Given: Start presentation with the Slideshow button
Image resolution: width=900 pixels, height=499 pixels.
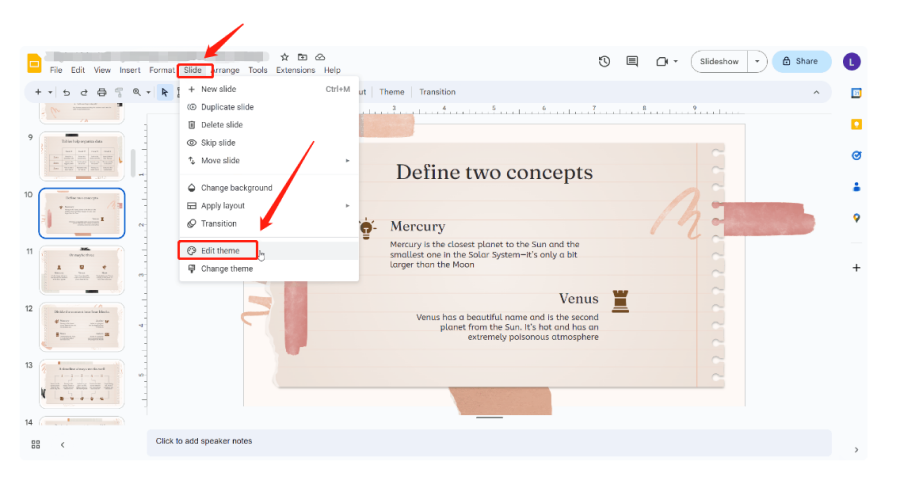Looking at the screenshot, I should [x=720, y=61].
